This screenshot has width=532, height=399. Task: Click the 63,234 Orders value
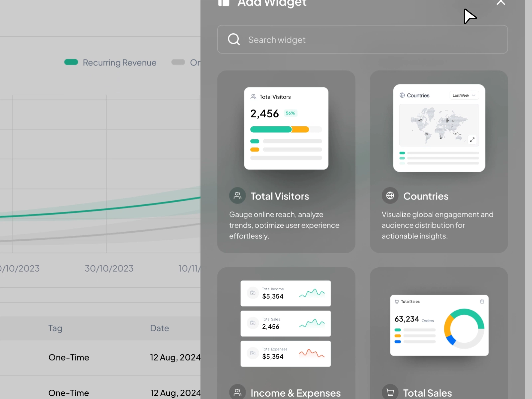click(x=414, y=319)
